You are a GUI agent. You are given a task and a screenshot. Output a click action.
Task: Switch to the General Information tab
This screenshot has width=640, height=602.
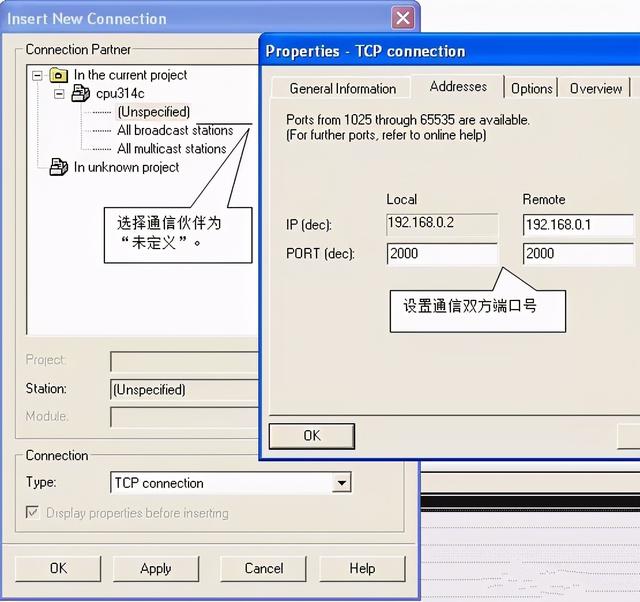click(x=343, y=88)
